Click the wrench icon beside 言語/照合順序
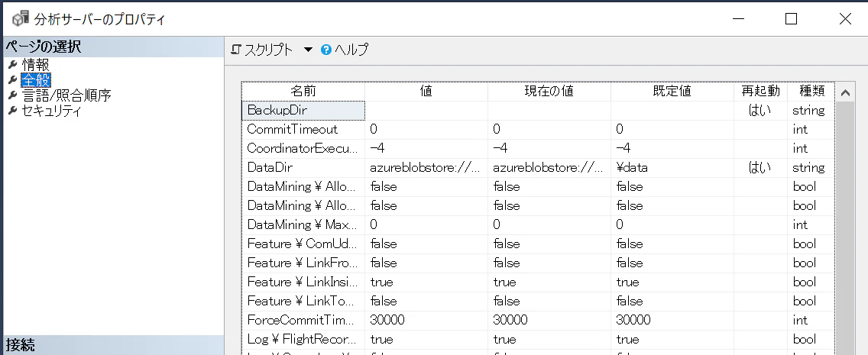Screen dimensions: 868x355 [12, 95]
